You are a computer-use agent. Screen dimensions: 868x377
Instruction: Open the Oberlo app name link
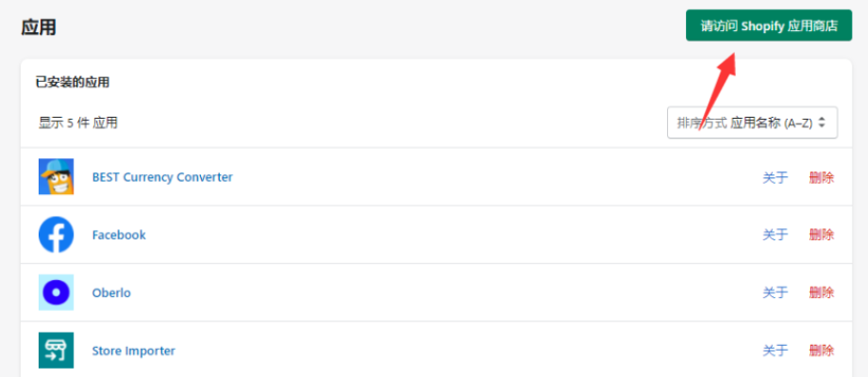[x=111, y=292]
